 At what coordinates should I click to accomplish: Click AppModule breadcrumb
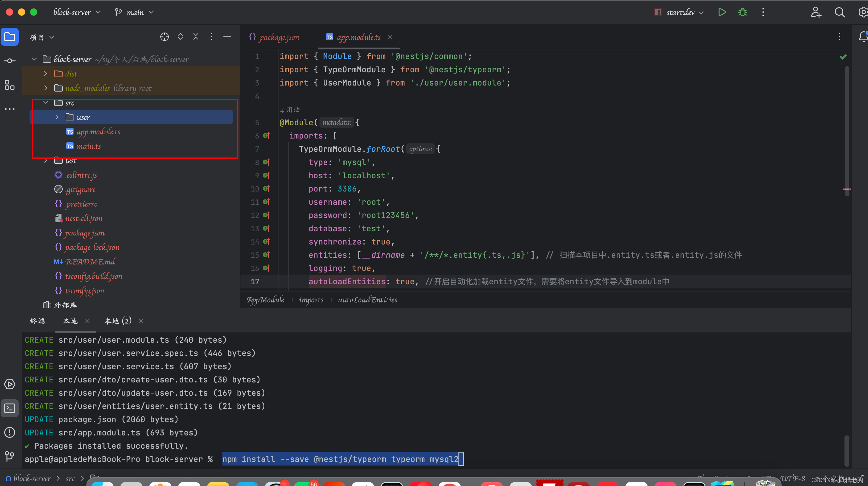pos(265,300)
